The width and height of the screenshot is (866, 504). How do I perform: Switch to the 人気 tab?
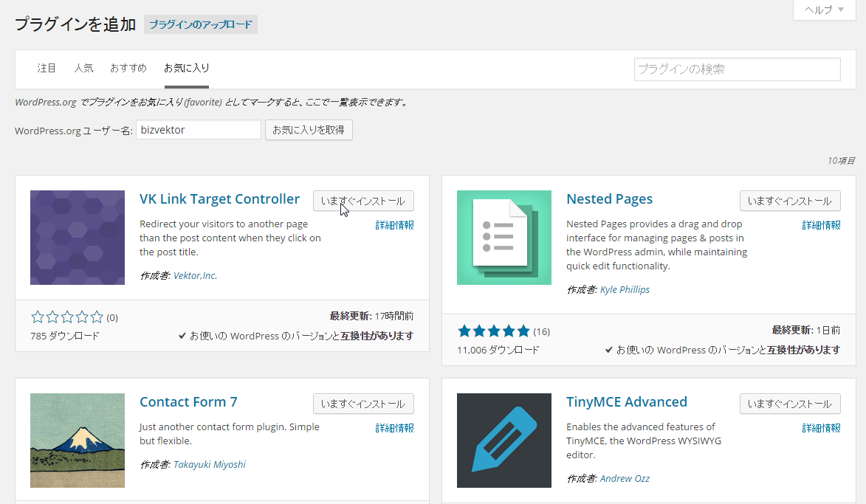83,68
